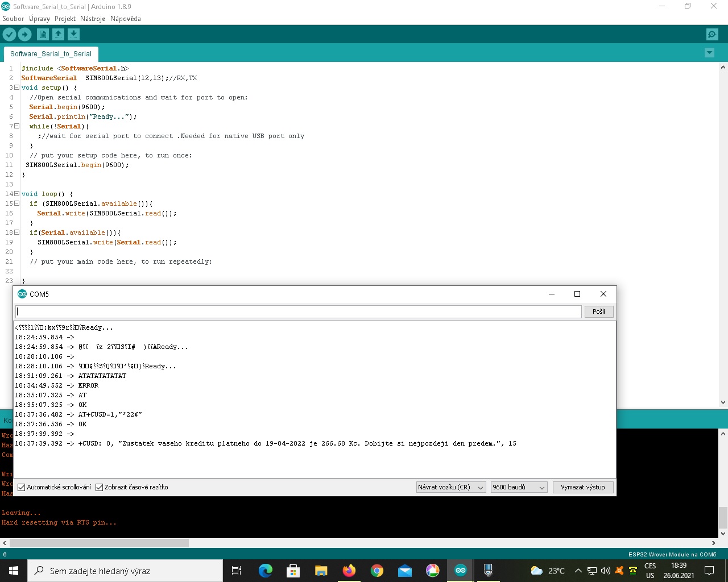This screenshot has height=582, width=728.
Task: Open Microsoft Store from the taskbar
Action: pyautogui.click(x=293, y=571)
